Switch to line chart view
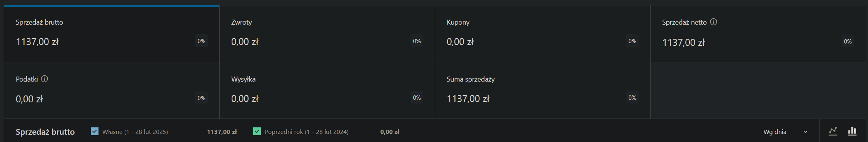 [x=833, y=131]
